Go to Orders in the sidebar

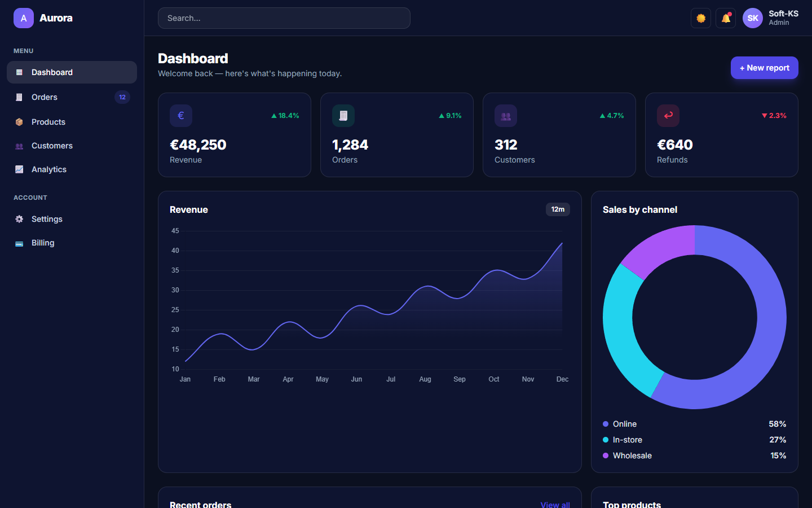coord(72,97)
